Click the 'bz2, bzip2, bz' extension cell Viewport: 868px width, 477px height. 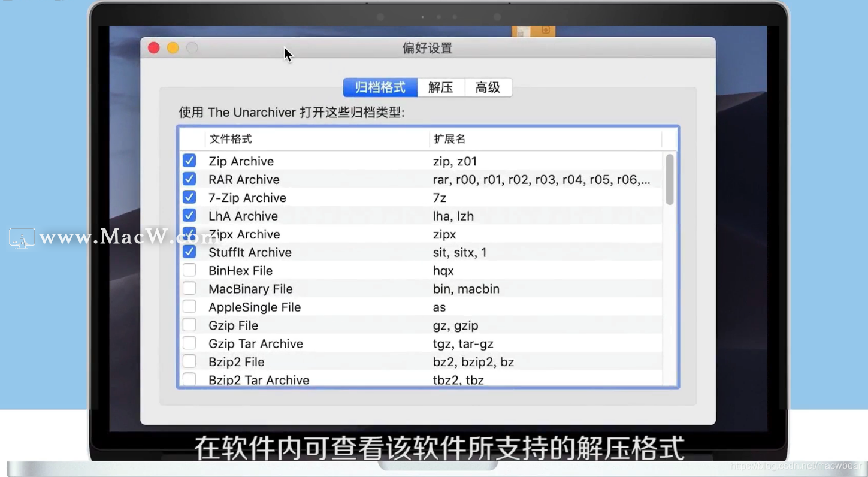(x=473, y=362)
